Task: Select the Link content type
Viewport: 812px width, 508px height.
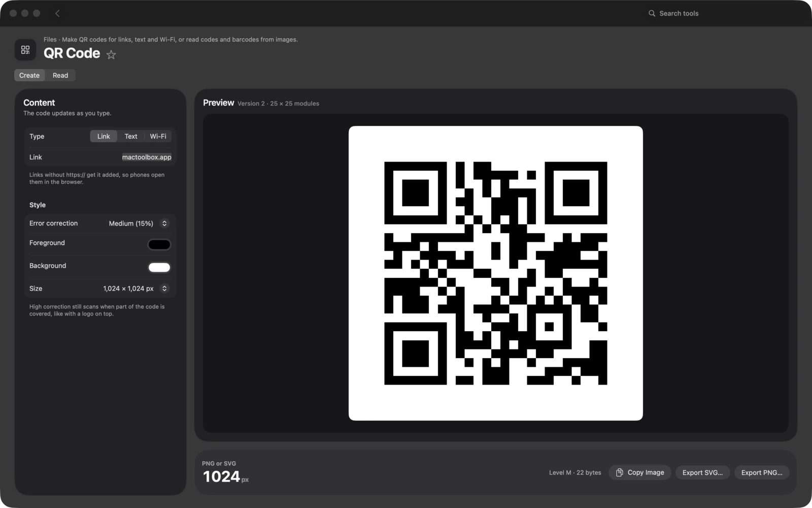Action: point(104,136)
